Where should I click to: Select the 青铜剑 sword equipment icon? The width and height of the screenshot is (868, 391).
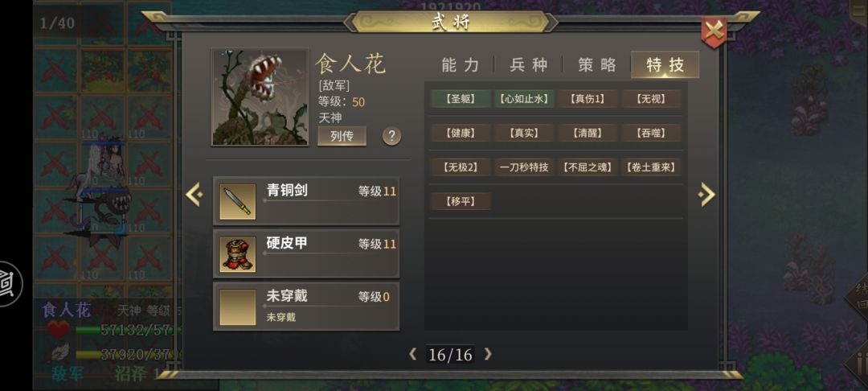pos(237,202)
